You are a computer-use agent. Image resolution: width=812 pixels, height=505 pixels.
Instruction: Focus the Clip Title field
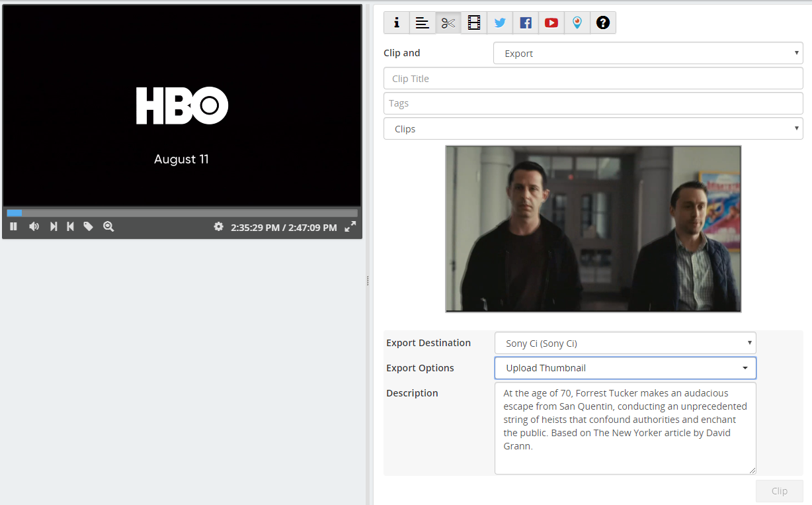tap(593, 78)
